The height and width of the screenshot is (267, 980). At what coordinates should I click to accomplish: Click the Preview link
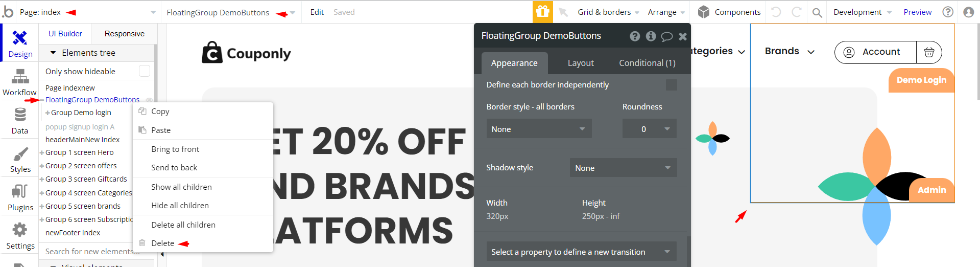(917, 12)
